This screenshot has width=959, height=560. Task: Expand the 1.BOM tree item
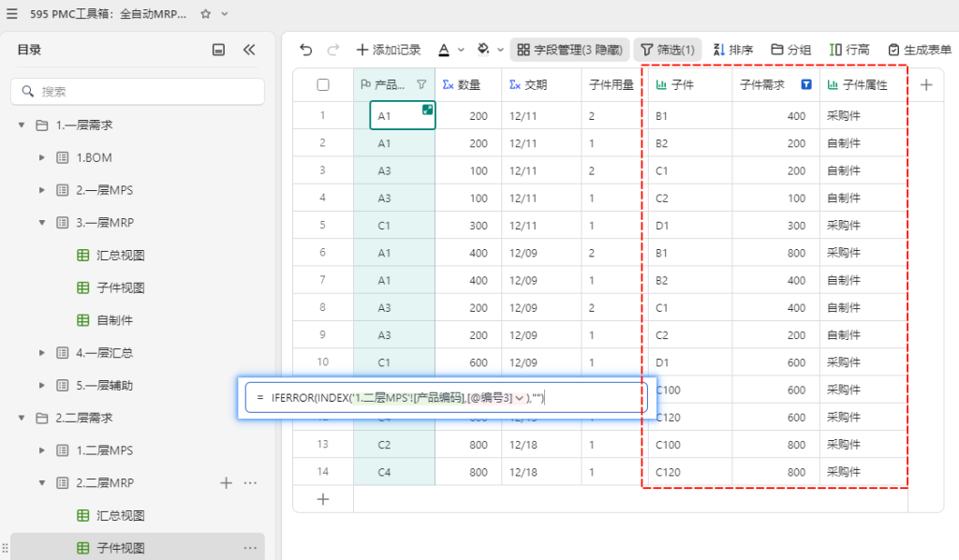coord(41,157)
